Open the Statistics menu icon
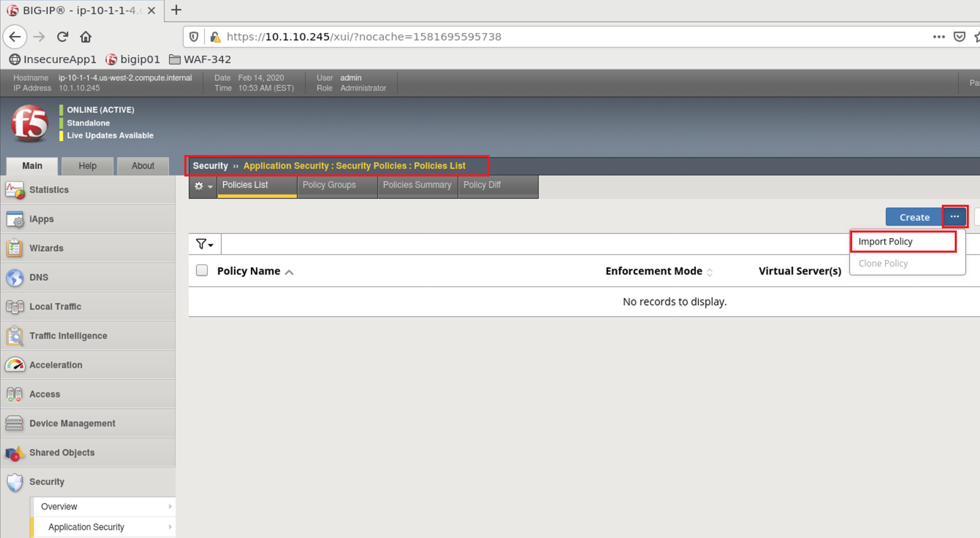This screenshot has width=980, height=538. pos(15,190)
